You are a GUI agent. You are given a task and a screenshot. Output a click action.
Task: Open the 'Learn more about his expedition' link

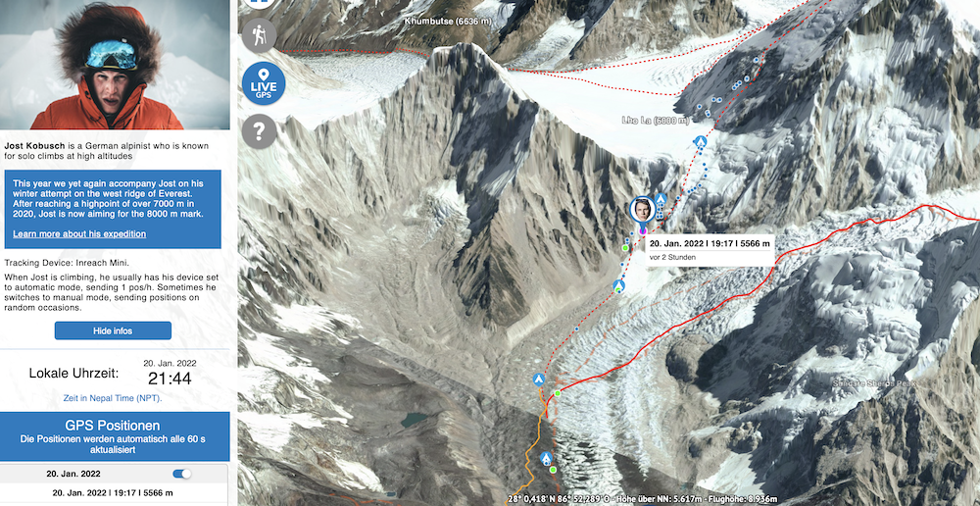pos(79,234)
